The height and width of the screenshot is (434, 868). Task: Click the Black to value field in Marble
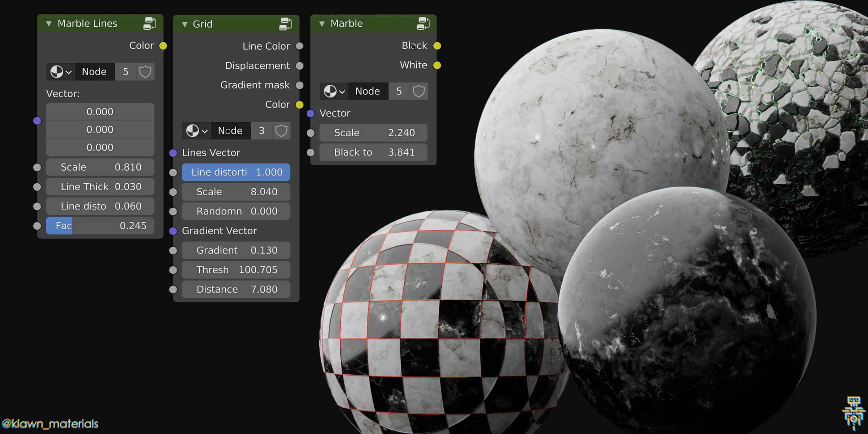(x=373, y=152)
